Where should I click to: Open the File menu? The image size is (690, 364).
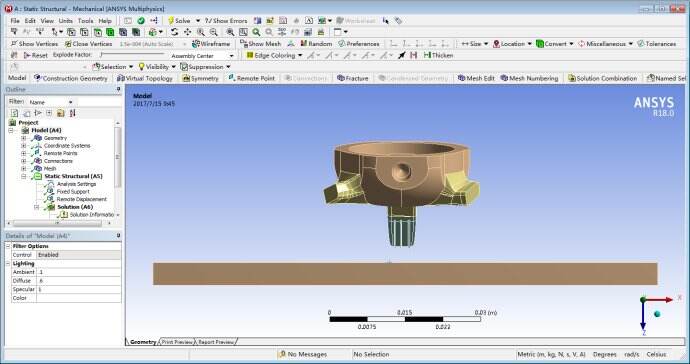click(x=15, y=21)
